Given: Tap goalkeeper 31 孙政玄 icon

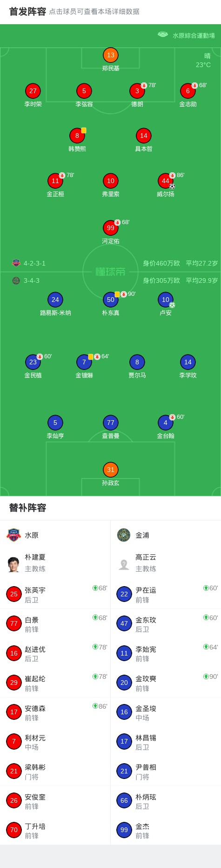Looking at the screenshot, I should [x=111, y=470].
